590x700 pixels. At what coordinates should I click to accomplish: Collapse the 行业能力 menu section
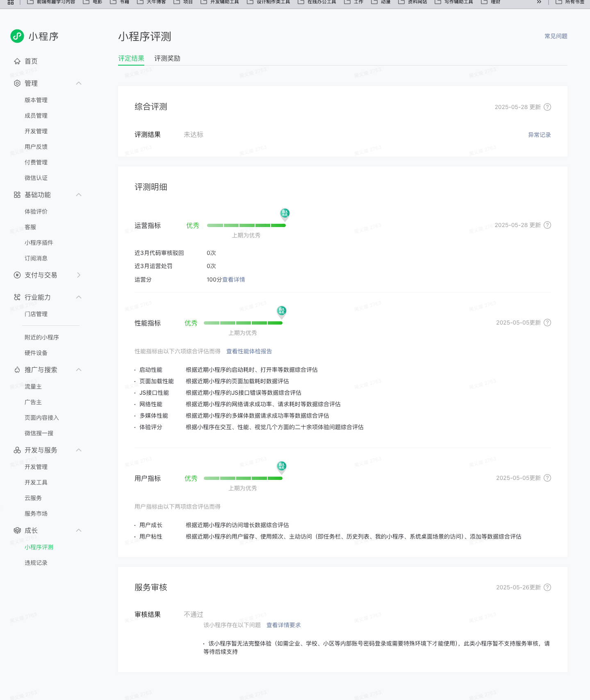click(79, 297)
